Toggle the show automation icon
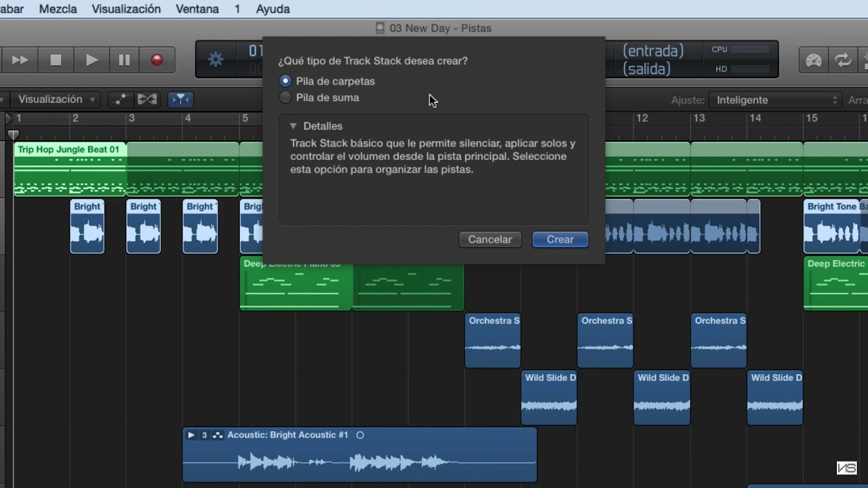 119,100
